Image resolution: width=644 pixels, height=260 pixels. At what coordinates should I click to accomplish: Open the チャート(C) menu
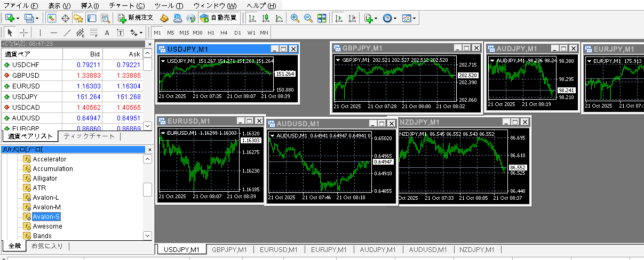click(126, 5)
